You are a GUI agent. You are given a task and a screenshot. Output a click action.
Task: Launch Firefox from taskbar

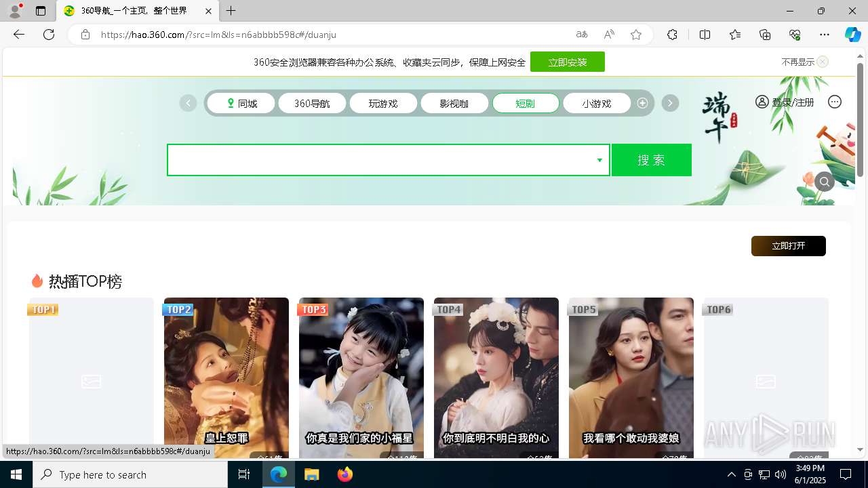click(x=345, y=474)
